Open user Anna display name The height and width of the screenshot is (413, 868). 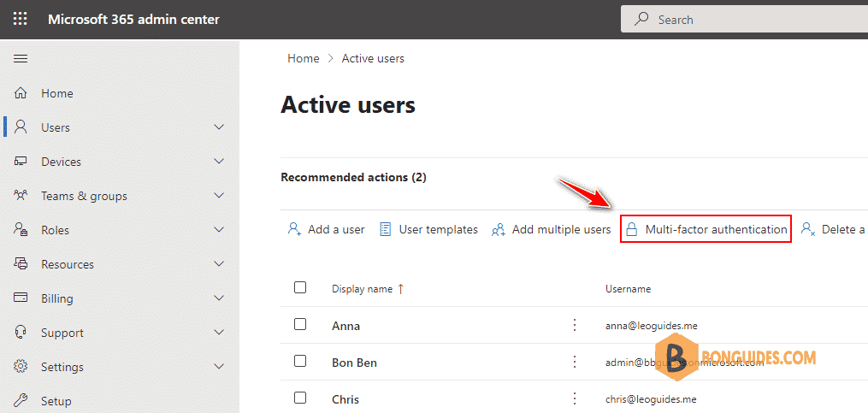(346, 326)
